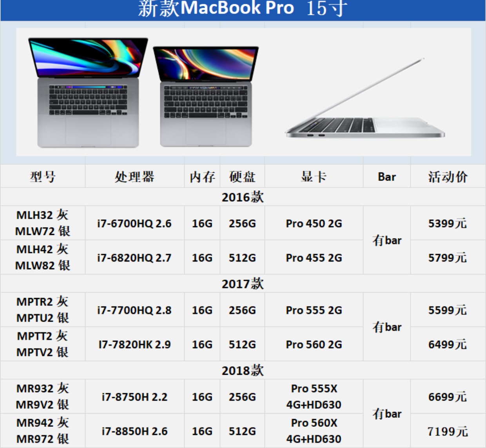Click model cell MPTV2 银

42,352
